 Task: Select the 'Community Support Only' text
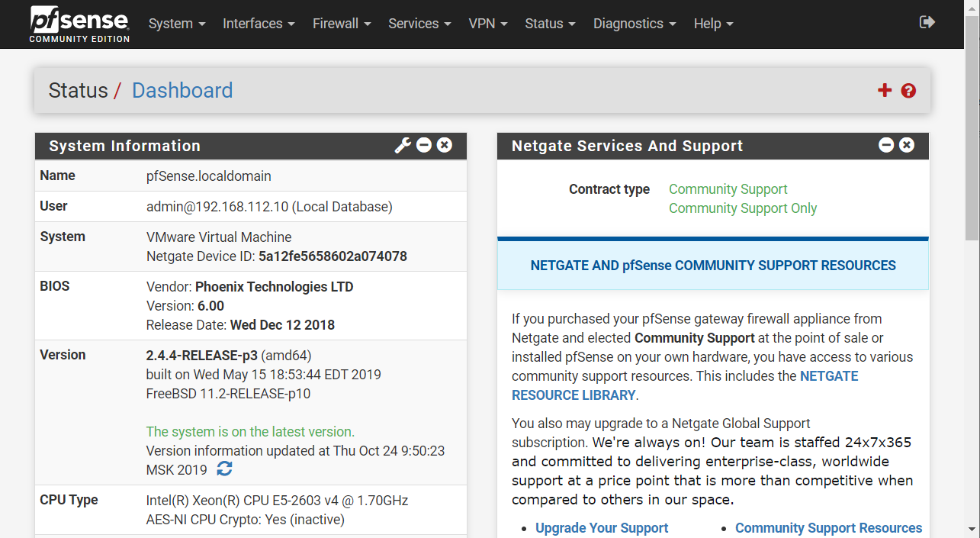pyautogui.click(x=743, y=208)
